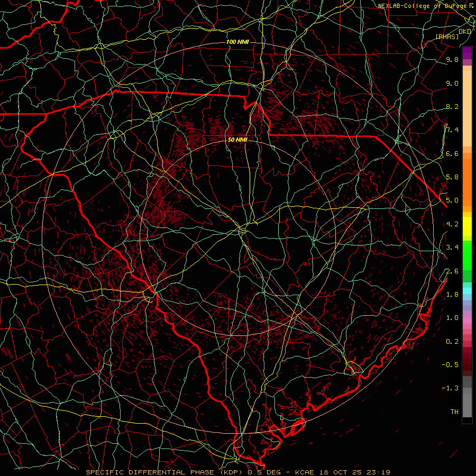The width and height of the screenshot is (476, 476).
Task: Click the "0.2" scale value
Action: click(x=452, y=341)
